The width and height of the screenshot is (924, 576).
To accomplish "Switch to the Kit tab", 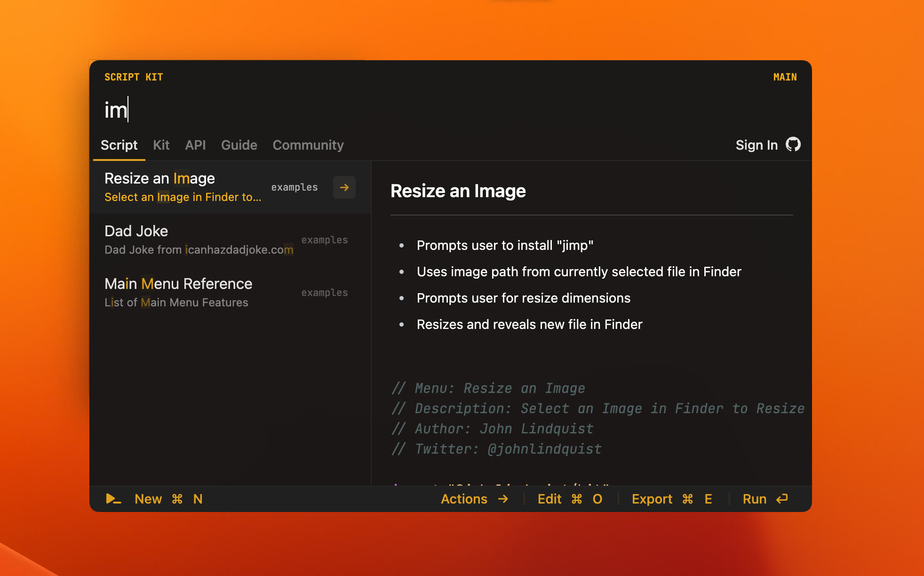I will [x=161, y=145].
